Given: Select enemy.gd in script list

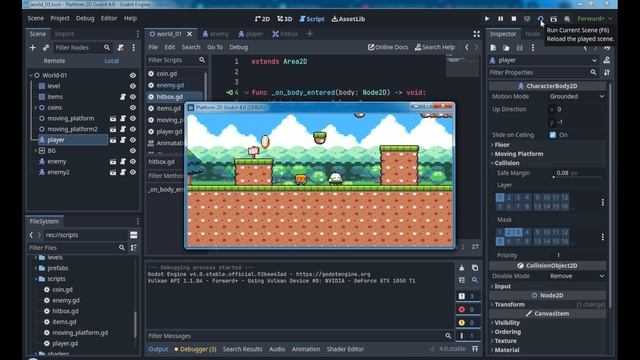Looking at the screenshot, I should coord(170,85).
